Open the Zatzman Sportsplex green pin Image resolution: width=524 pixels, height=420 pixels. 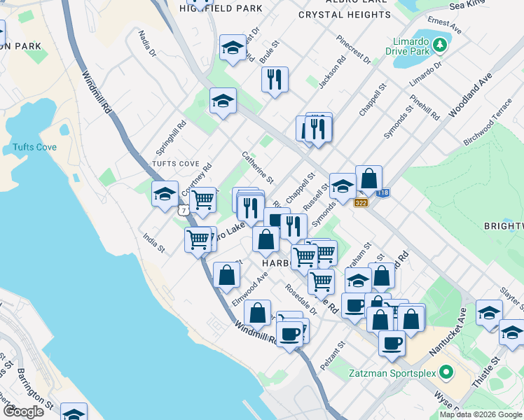pos(446,372)
